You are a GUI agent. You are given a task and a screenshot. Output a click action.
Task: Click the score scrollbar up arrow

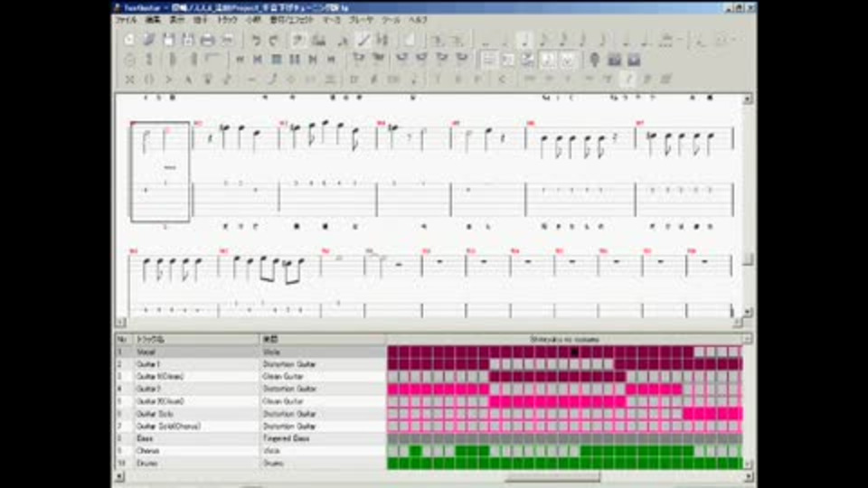click(x=748, y=99)
